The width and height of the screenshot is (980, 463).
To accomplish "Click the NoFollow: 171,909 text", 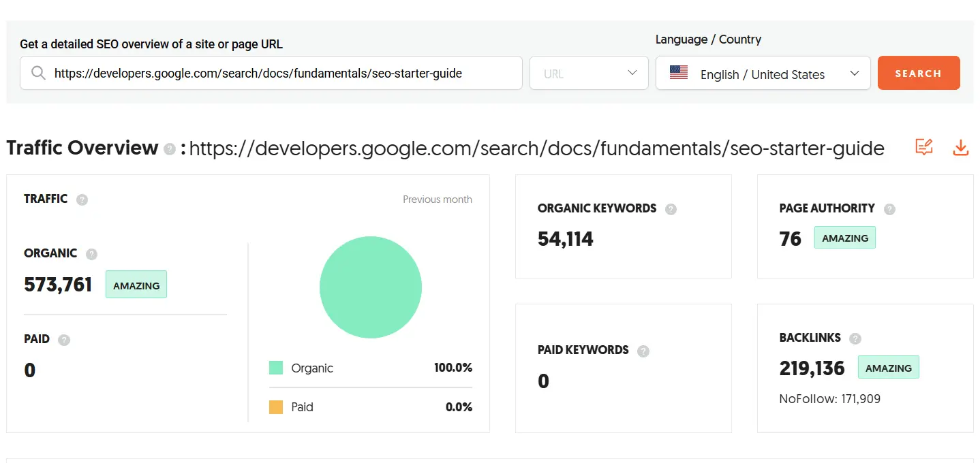I will tap(830, 399).
